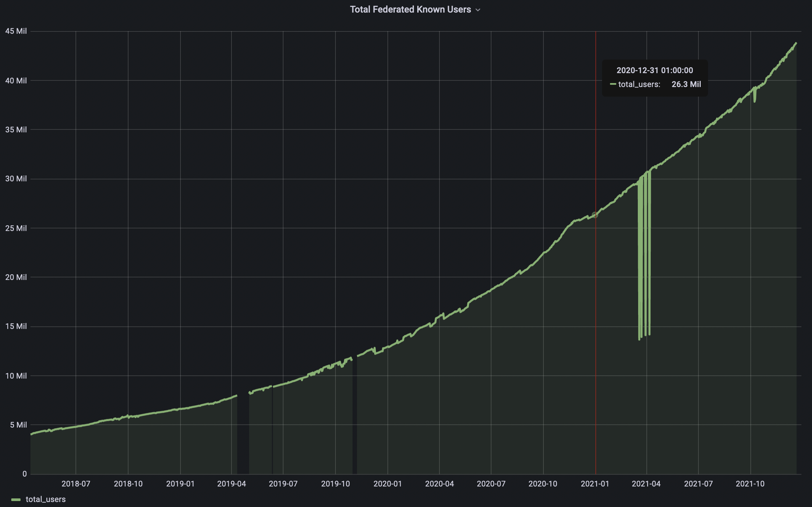The width and height of the screenshot is (812, 507).
Task: Click the 2021-07 x-axis label
Action: click(699, 484)
